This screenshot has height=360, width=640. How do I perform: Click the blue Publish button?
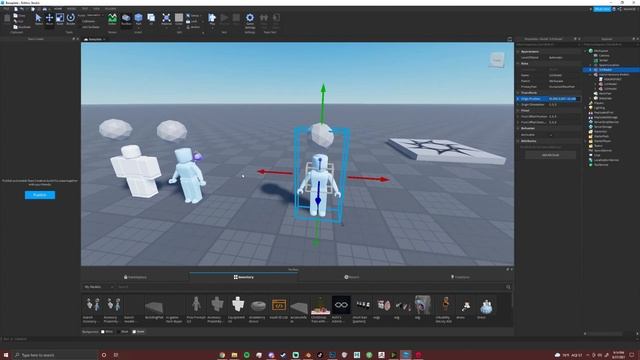coord(40,195)
